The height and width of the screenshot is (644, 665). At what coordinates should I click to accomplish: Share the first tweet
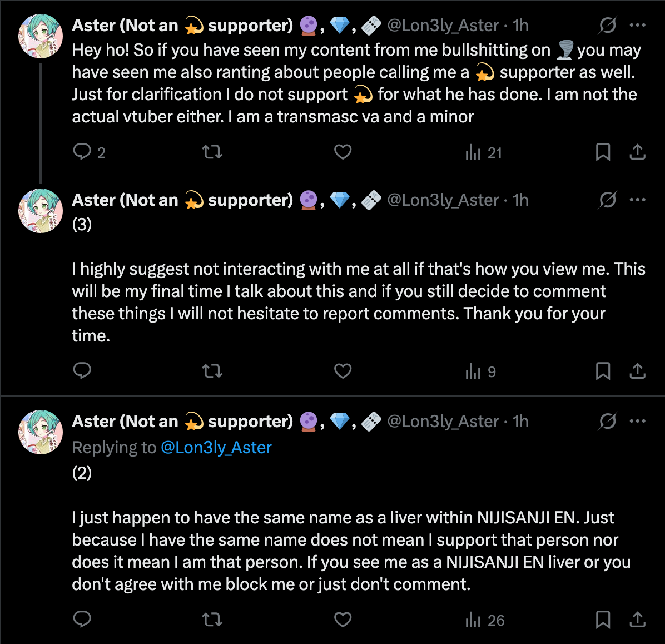pos(637,152)
